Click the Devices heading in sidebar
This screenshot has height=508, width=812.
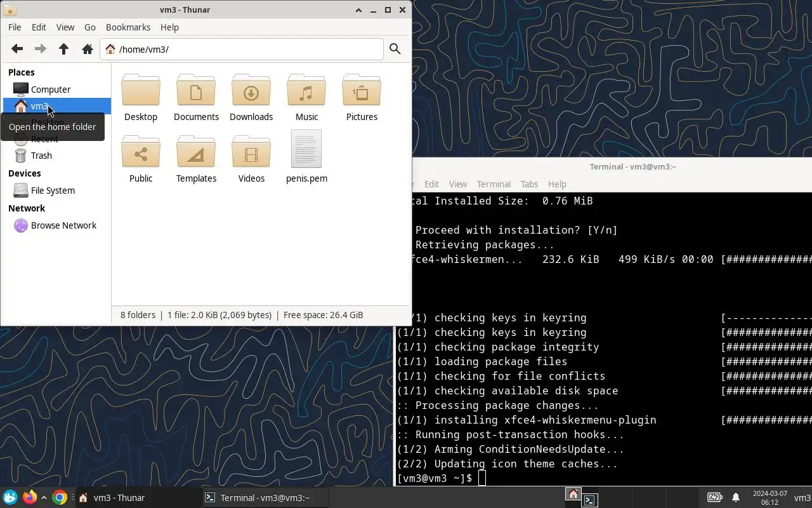click(x=25, y=173)
